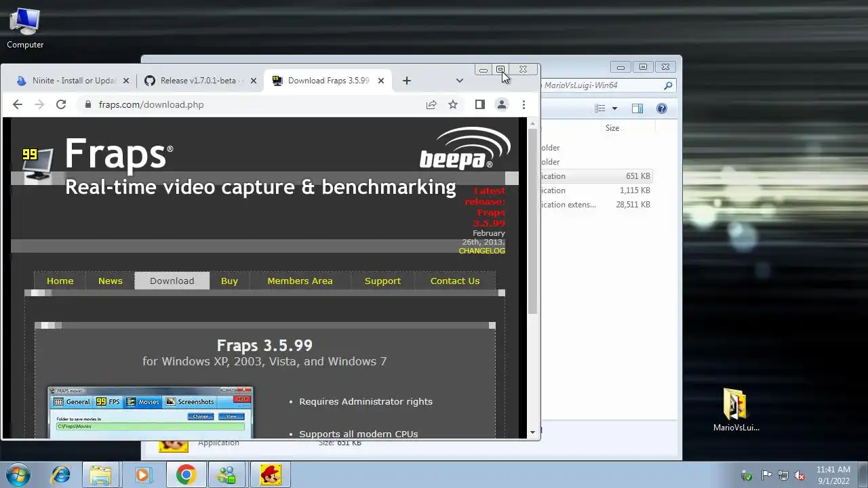
Task: Open the Action Center flag tray icon
Action: 766,475
